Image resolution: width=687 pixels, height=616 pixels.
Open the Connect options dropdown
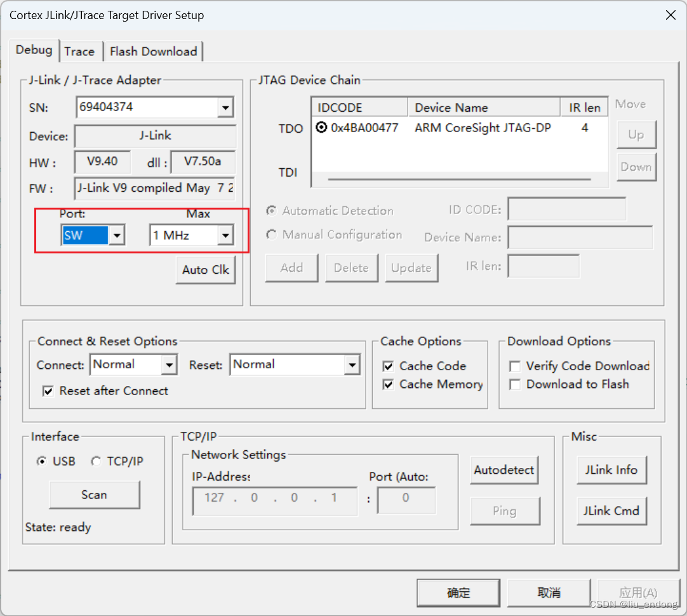click(x=168, y=365)
